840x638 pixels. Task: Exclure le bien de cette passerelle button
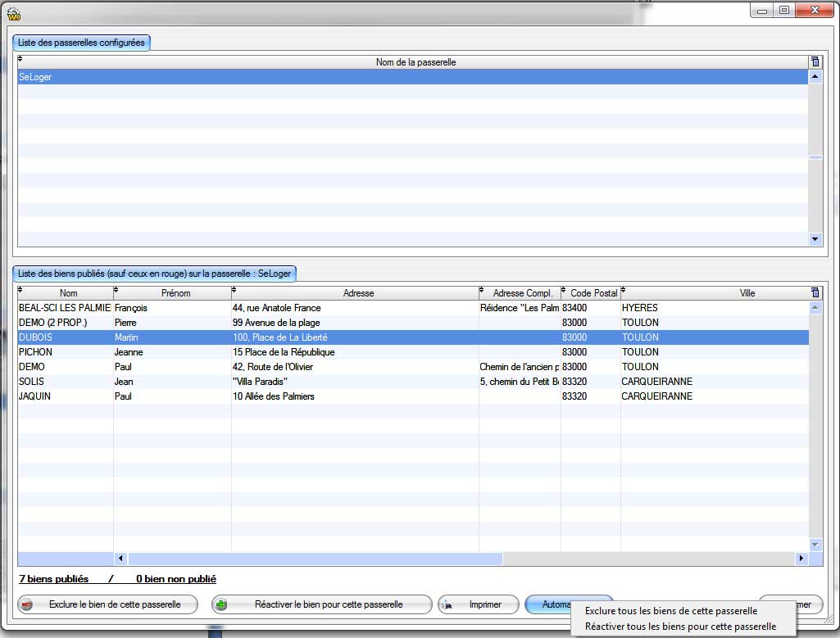[107, 604]
